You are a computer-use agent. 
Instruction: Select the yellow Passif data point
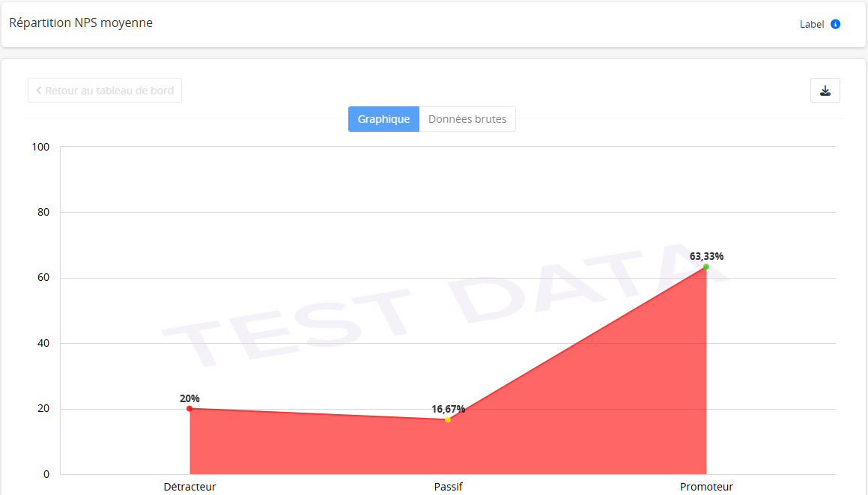coord(448,419)
